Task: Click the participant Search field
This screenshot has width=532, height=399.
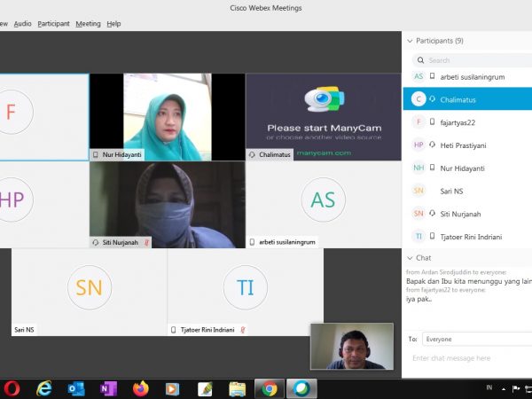Action: tap(473, 60)
